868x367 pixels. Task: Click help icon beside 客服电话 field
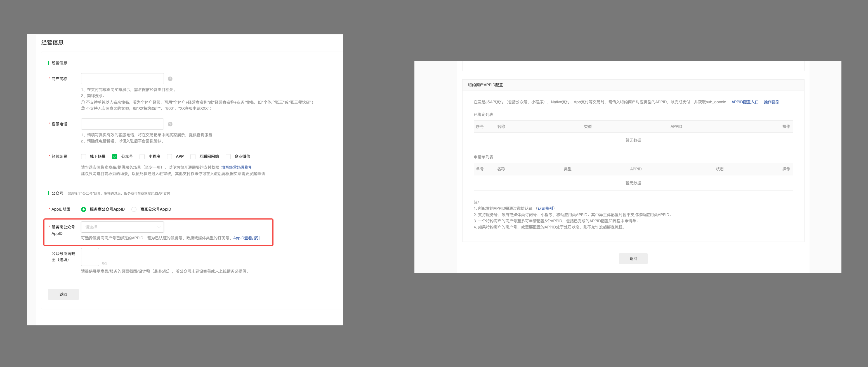[x=170, y=124]
